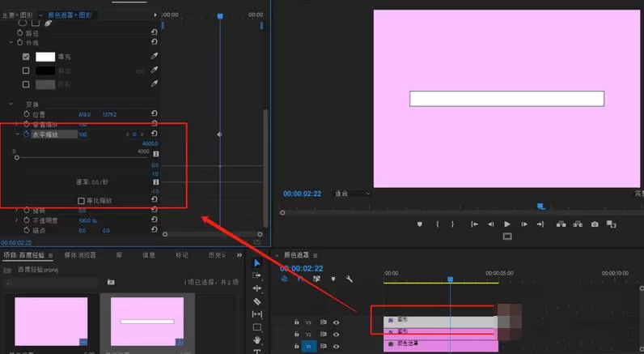644x354 pixels.
Task: Pick fill color with 填充 eyedropper
Action: 155,56
